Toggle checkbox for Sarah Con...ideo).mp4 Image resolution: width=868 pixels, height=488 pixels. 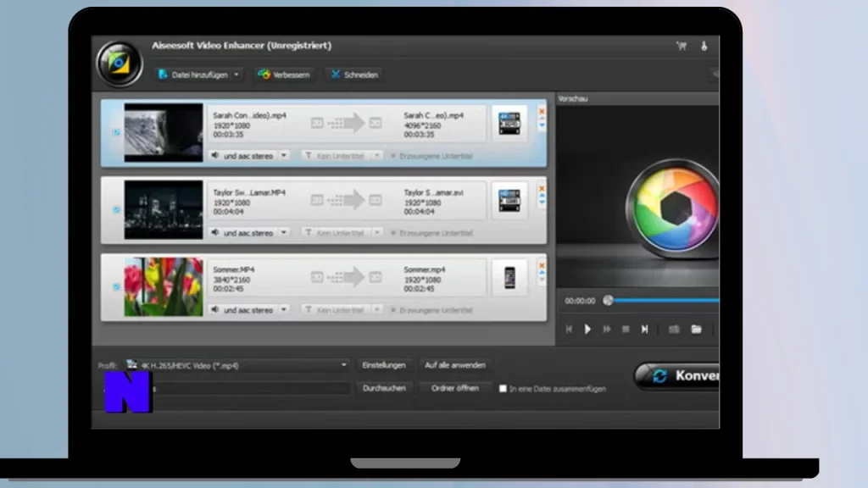(x=116, y=133)
